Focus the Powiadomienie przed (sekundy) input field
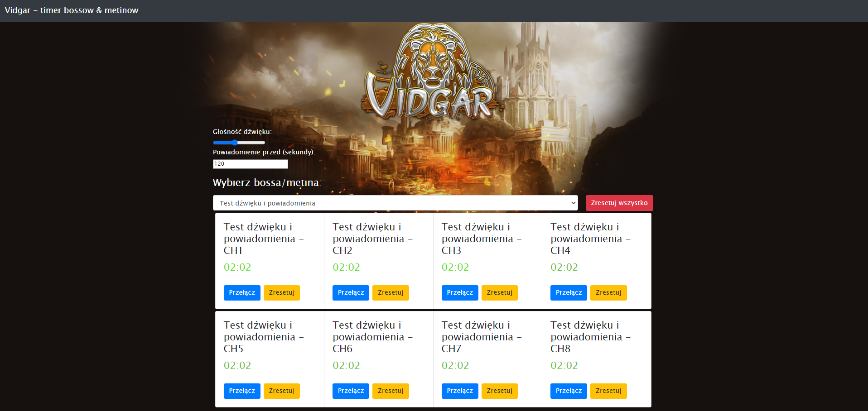868x411 pixels. click(251, 164)
